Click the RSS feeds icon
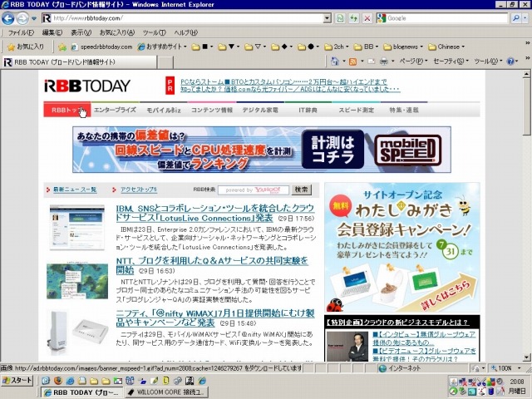Screen dimensions: 532x399 click(x=352, y=62)
